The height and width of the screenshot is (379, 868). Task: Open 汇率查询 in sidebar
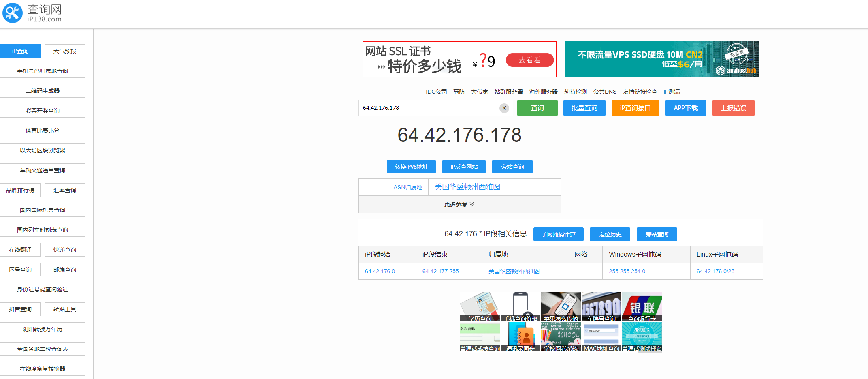click(x=65, y=190)
